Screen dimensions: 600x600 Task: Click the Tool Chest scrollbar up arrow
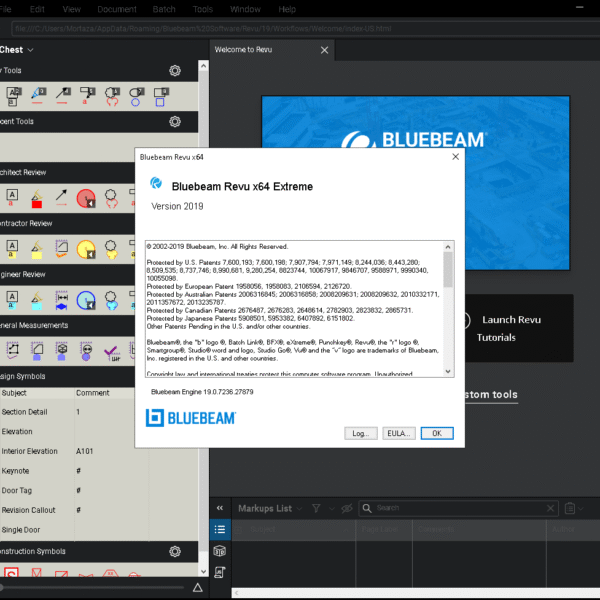tap(204, 66)
